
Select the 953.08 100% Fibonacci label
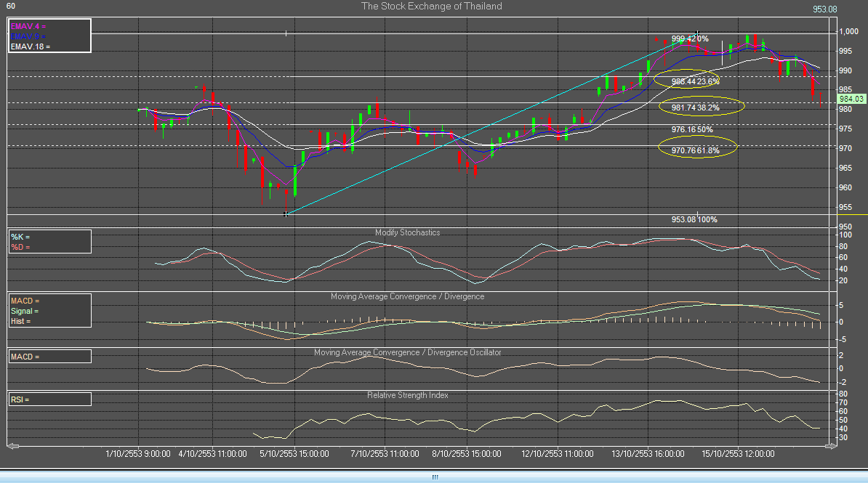694,219
